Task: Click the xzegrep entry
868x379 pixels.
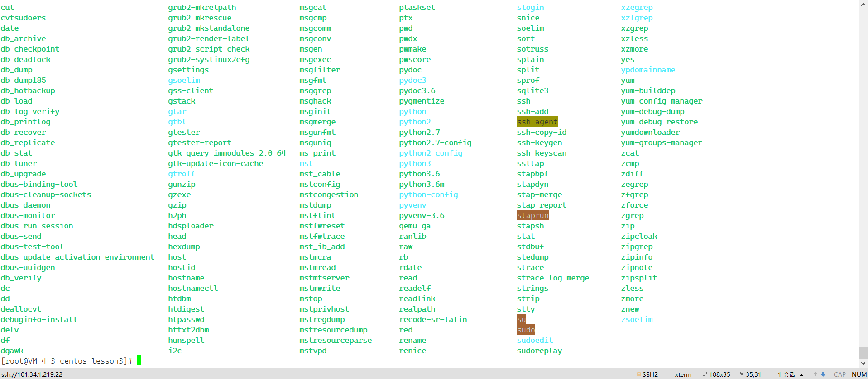Action: click(x=637, y=7)
